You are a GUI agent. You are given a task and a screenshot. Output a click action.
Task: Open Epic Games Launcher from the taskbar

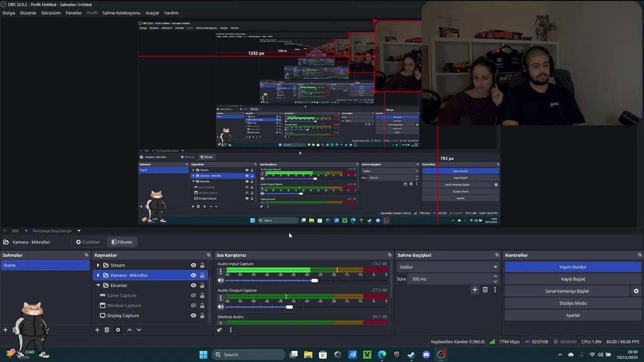[396, 354]
